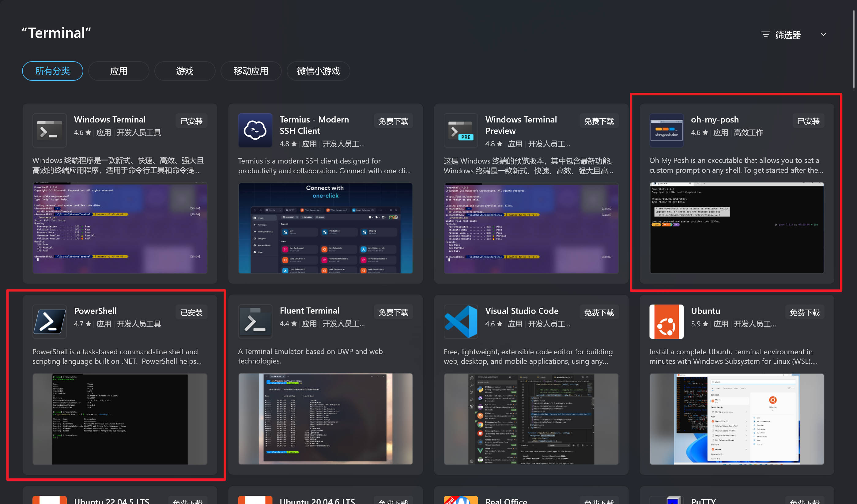Click the Windows Terminal app icon
Image resolution: width=857 pixels, height=504 pixels.
click(x=49, y=130)
